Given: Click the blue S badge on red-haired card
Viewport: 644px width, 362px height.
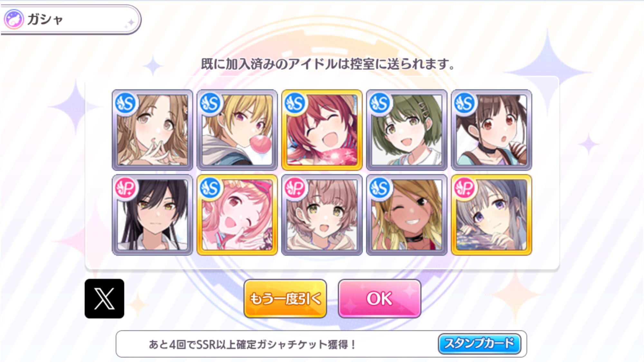Looking at the screenshot, I should pos(295,103).
